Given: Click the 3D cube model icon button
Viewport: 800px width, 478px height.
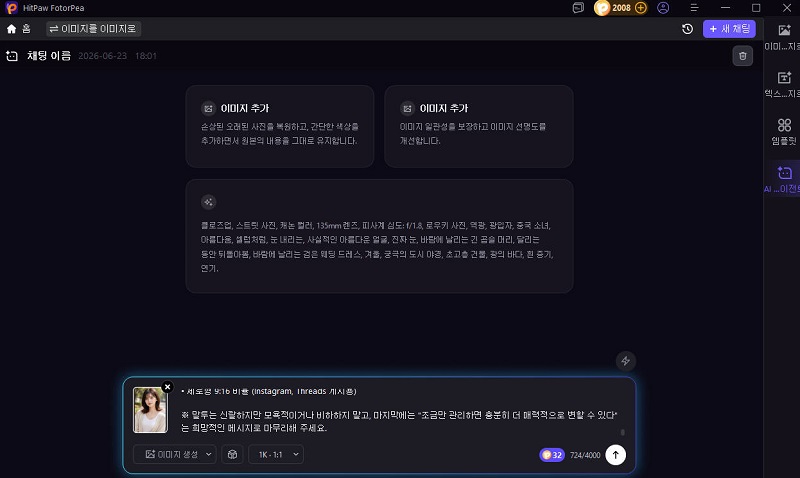Looking at the screenshot, I should (232, 455).
